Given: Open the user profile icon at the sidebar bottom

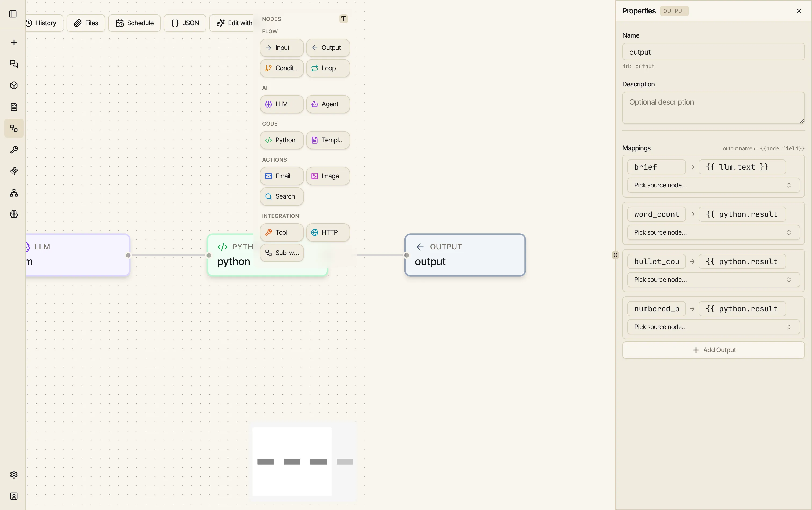Looking at the screenshot, I should [14, 496].
